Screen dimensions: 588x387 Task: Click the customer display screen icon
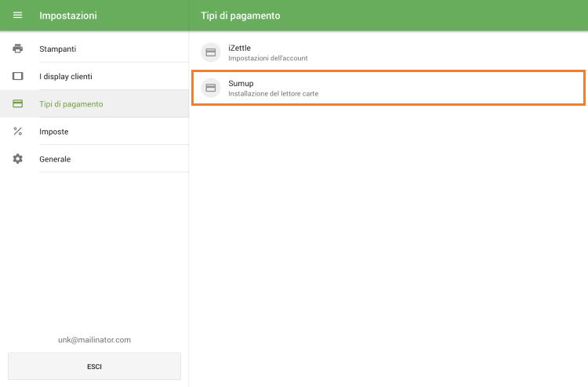(x=17, y=77)
